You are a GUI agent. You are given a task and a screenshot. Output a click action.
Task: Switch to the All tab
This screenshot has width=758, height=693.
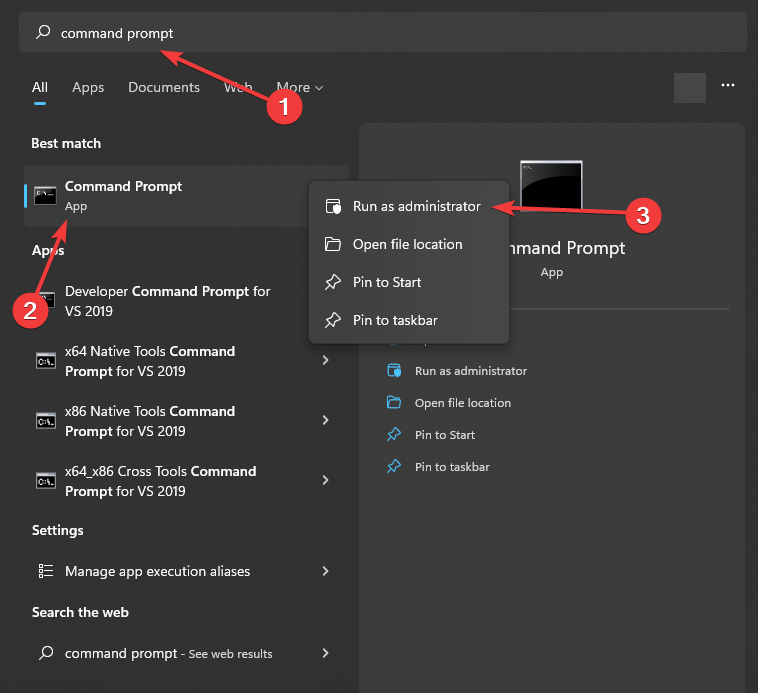(x=40, y=87)
